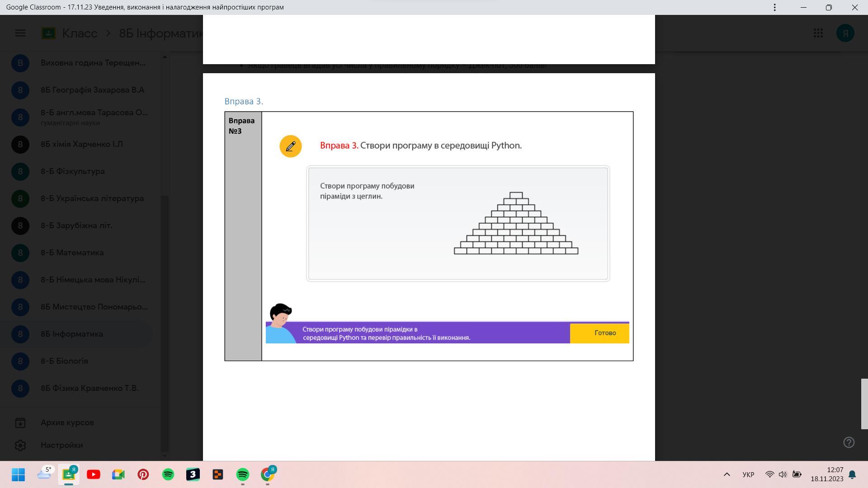Switch the УКР keyboard language indicator
This screenshot has width=868, height=488.
[x=748, y=474]
